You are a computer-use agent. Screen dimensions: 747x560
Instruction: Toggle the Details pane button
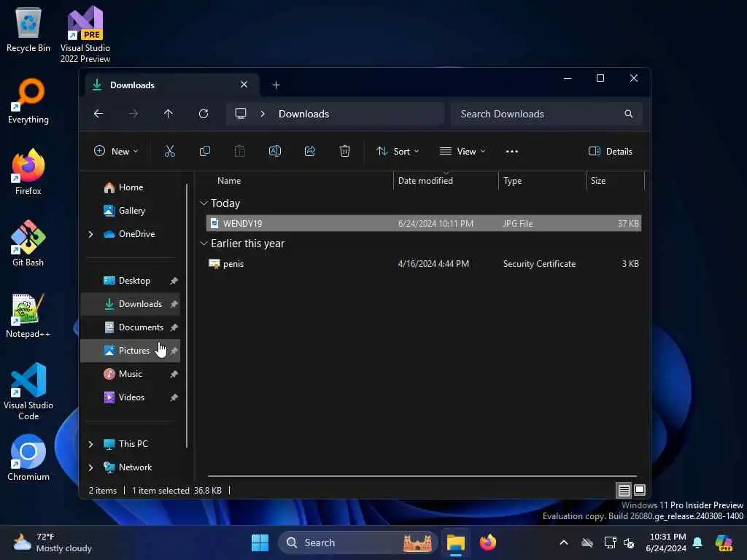(611, 152)
